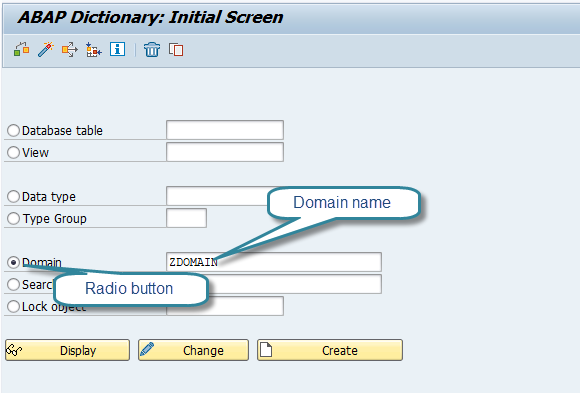Select the Lock object radio button
The height and width of the screenshot is (393, 580).
coord(13,306)
